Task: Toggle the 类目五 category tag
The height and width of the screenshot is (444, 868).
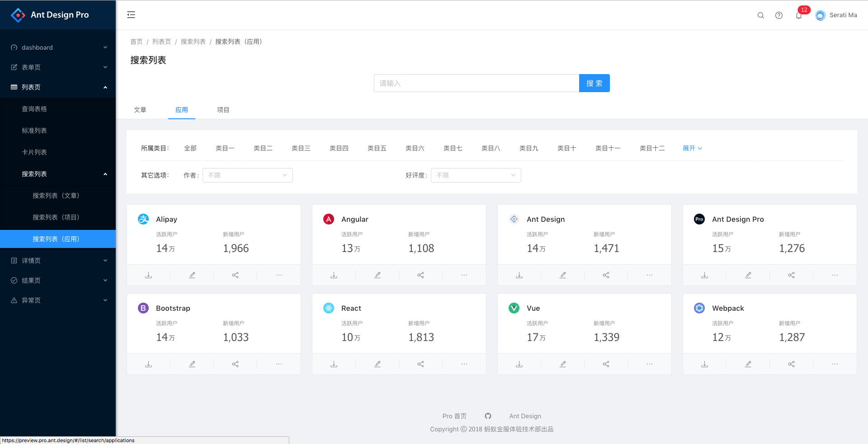Action: (377, 148)
